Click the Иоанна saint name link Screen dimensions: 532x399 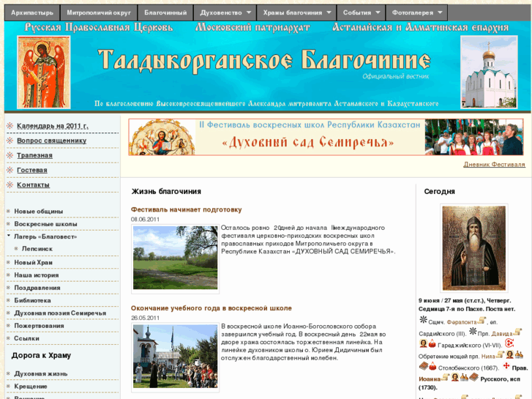(x=430, y=379)
